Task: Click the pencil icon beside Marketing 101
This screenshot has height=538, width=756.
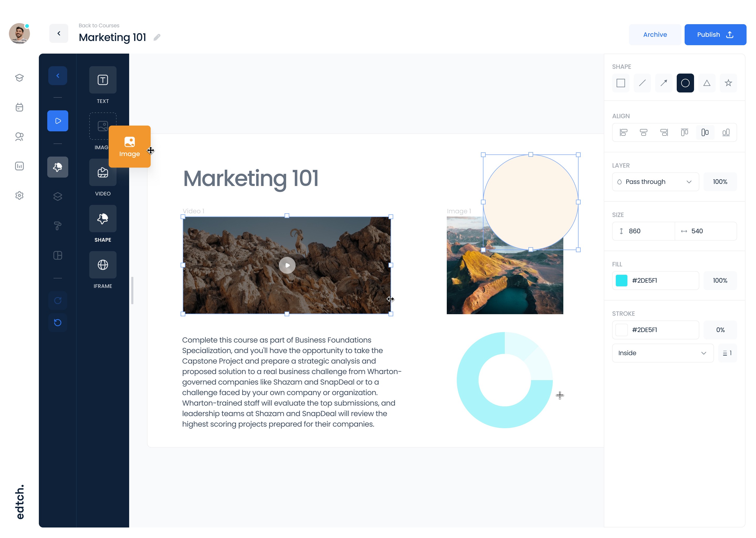Action: tap(157, 38)
